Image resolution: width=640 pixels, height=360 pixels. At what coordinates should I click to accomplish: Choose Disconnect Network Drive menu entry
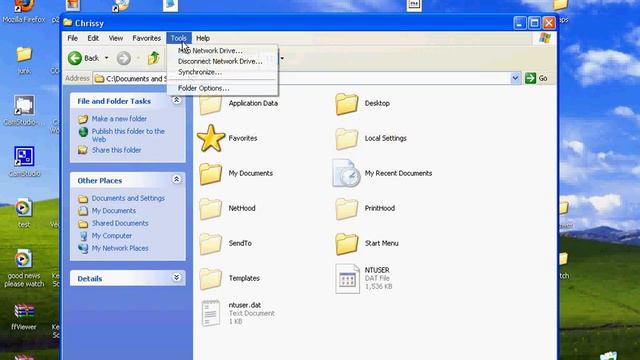[222, 61]
